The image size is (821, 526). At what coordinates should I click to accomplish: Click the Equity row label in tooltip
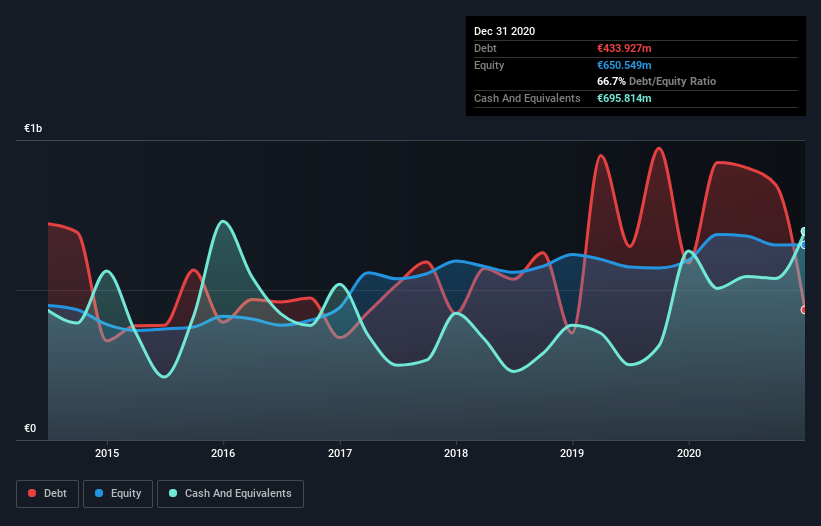tap(489, 65)
